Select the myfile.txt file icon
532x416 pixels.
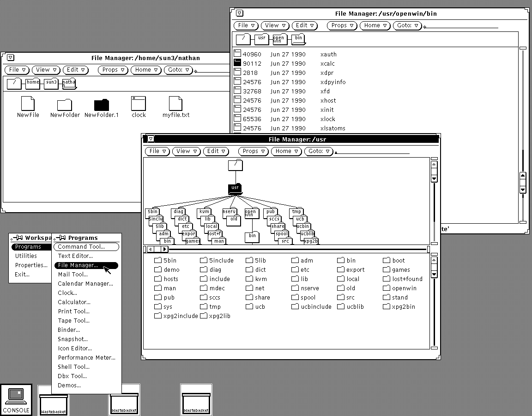[175, 104]
